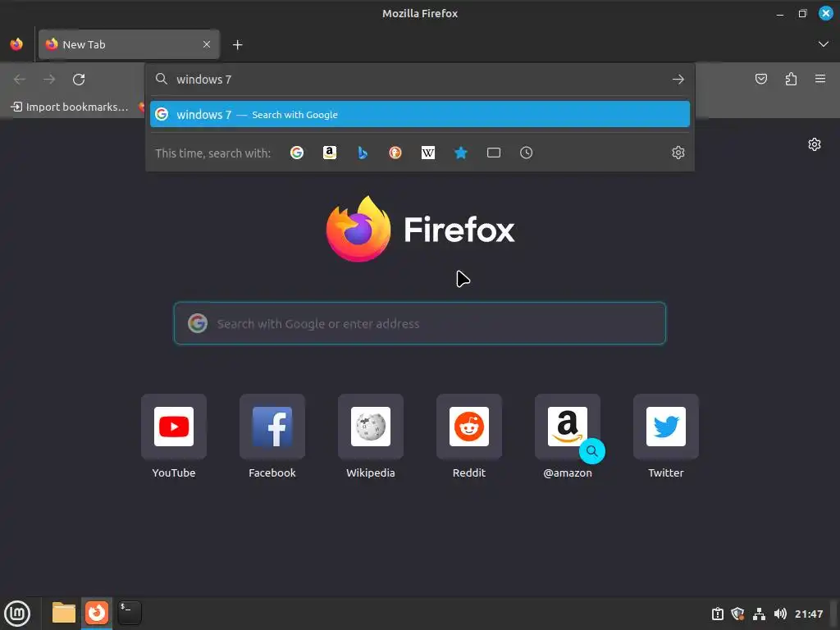Click the notification tray icon before the shield
The image size is (840, 630).
717,614
